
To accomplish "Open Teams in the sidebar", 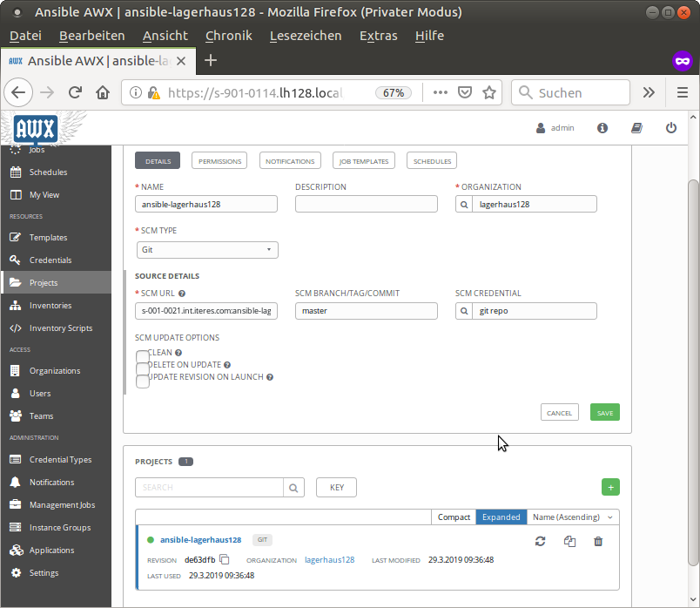I will pos(41,415).
